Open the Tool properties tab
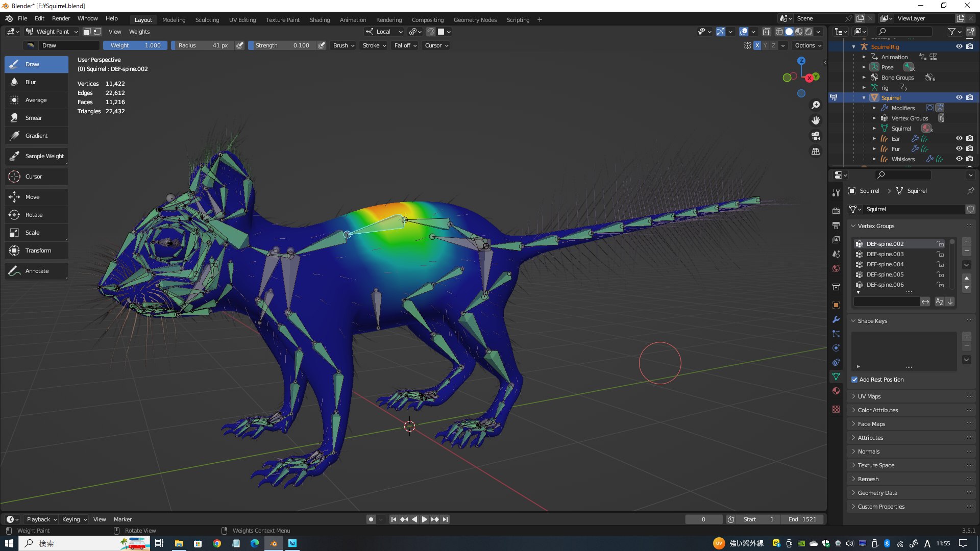 point(836,193)
